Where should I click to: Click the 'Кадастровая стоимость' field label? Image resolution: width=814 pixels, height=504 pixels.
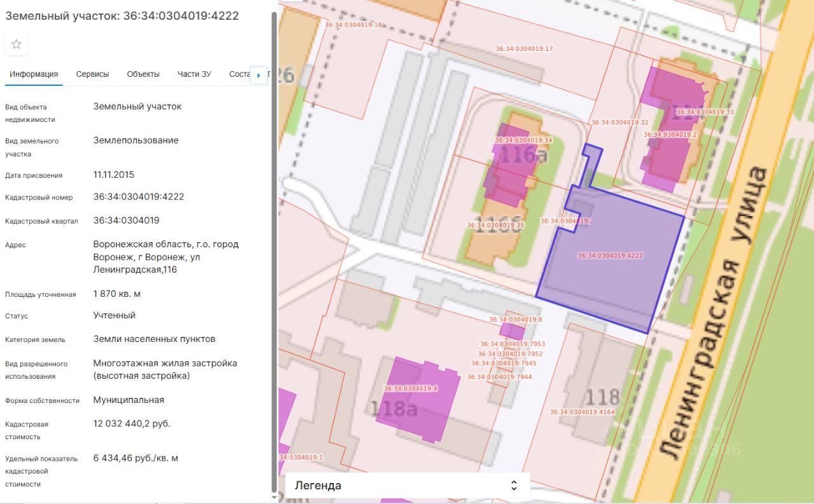click(27, 430)
